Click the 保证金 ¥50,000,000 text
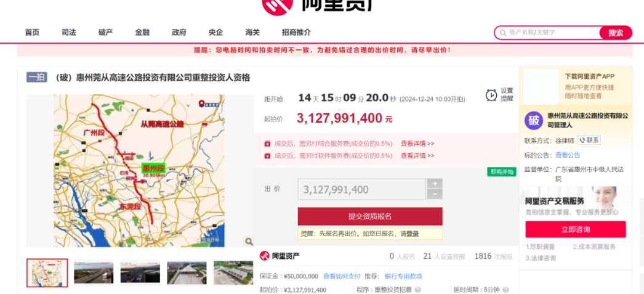644x294 pixels. click(x=289, y=276)
